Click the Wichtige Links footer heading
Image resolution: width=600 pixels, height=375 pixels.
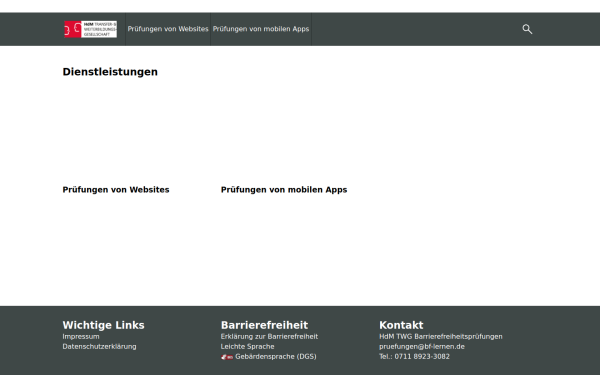(x=103, y=325)
